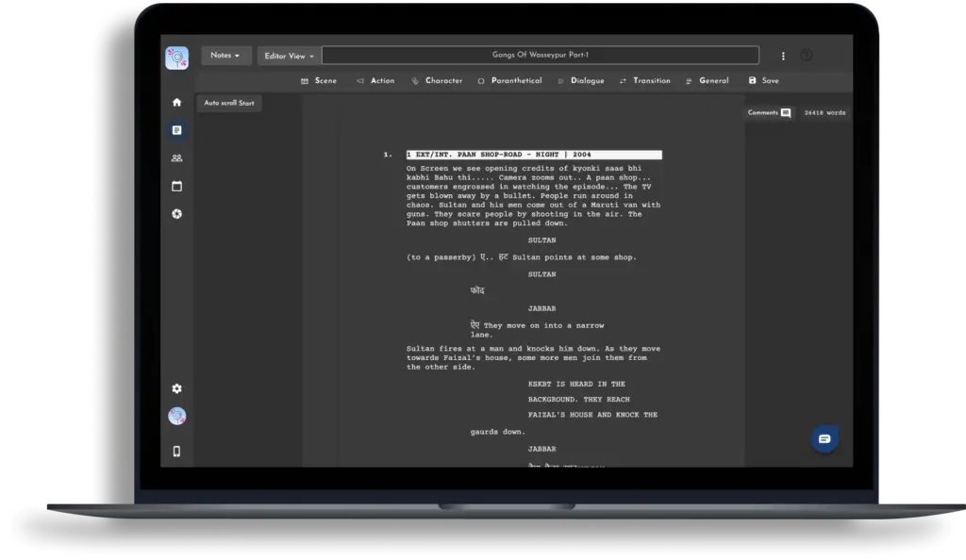Image resolution: width=966 pixels, height=560 pixels.
Task: Select the Dialogue element format
Action: click(580, 81)
